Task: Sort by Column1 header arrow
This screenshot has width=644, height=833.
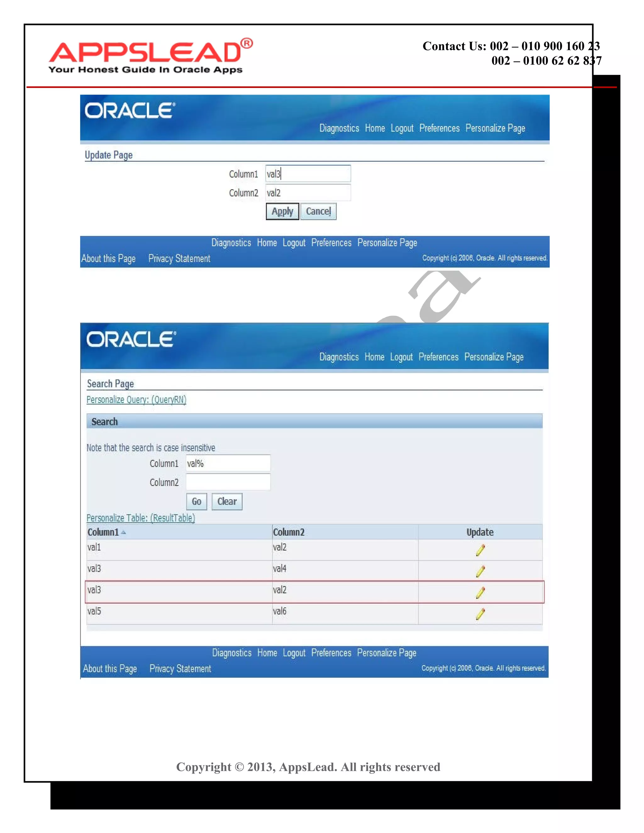Action: click(123, 532)
